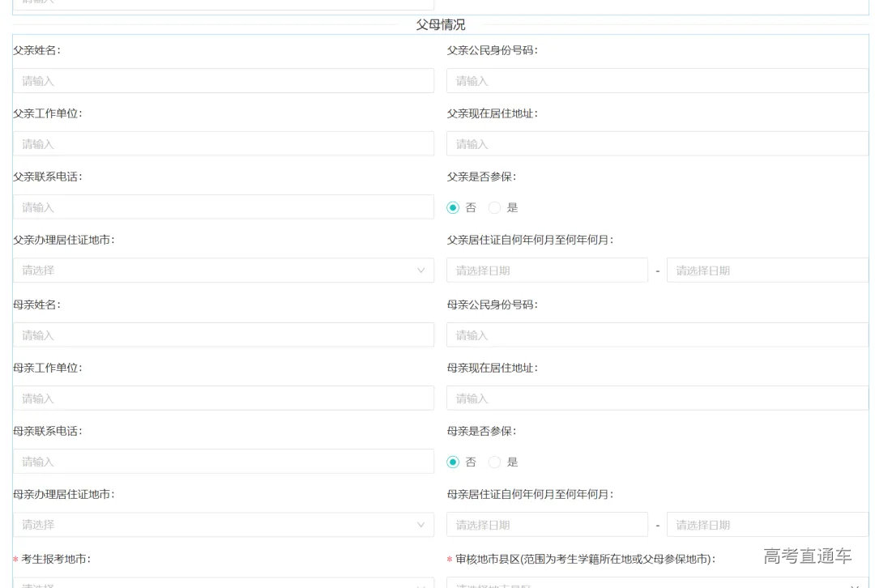This screenshot has width=875, height=588.
Task: Select 是 for 父亲是否参保
Action: tap(494, 207)
